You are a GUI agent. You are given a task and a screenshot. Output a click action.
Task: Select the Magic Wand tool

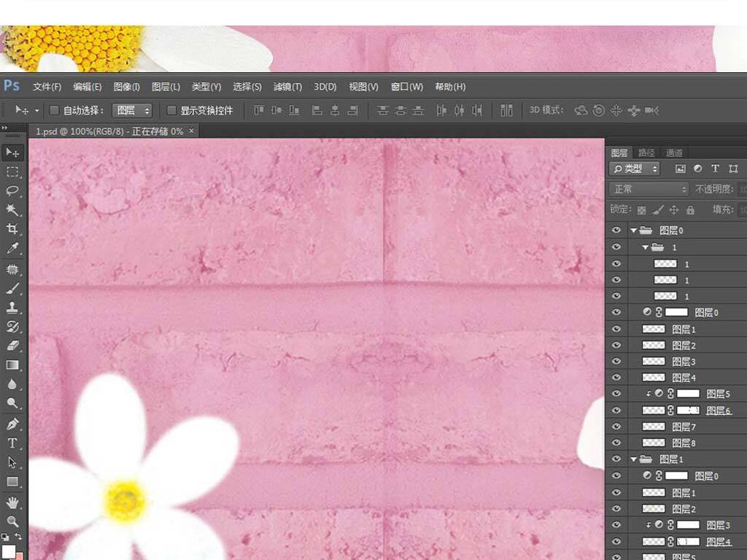[x=12, y=210]
